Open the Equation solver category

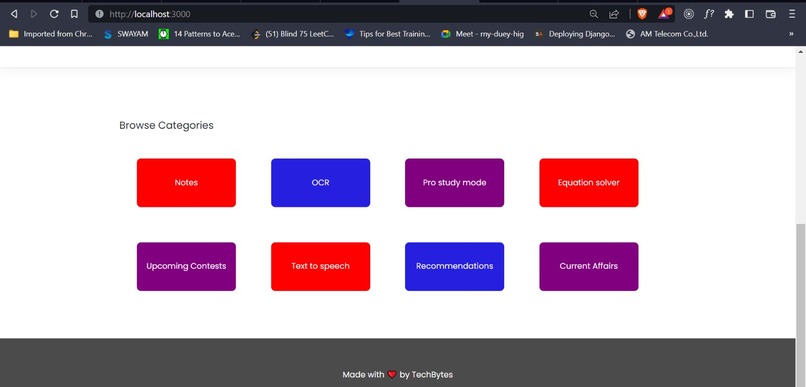coord(589,182)
